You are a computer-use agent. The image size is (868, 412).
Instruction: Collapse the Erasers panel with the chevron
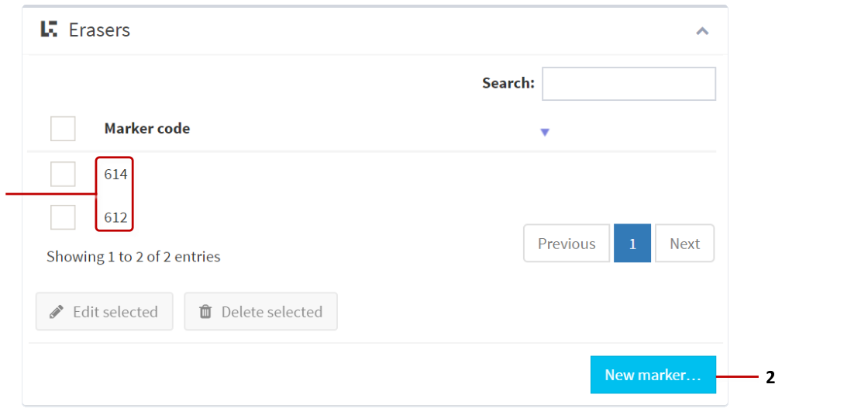tap(702, 31)
